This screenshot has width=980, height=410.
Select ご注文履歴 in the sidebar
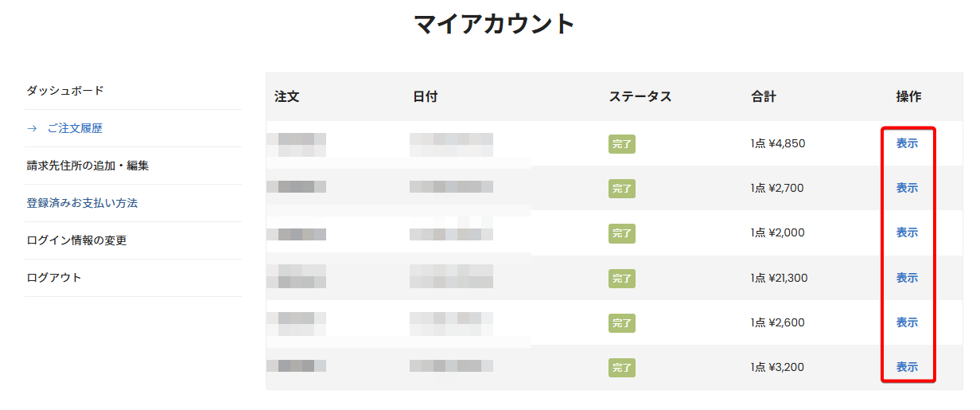pyautogui.click(x=75, y=128)
